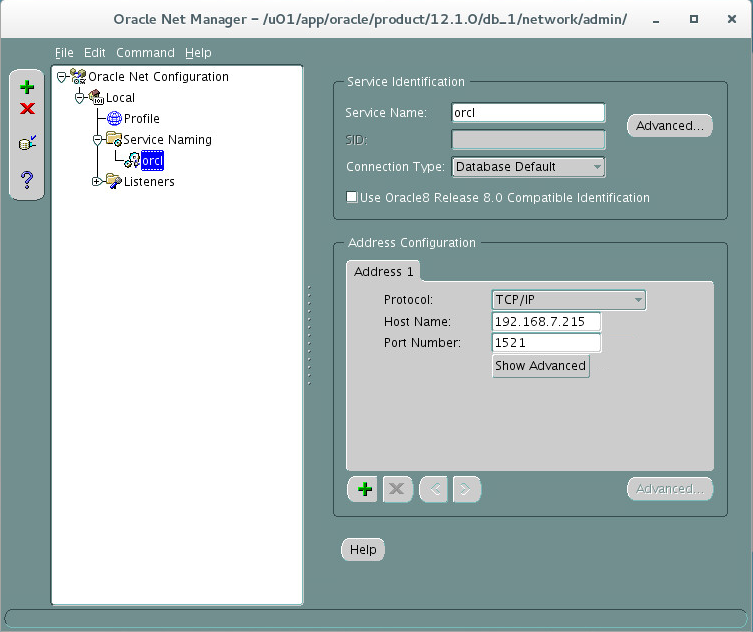Toggle Use Oracle8 Release 8.0 Compatible Identification
Screen dimensions: 753x632
pyautogui.click(x=352, y=197)
